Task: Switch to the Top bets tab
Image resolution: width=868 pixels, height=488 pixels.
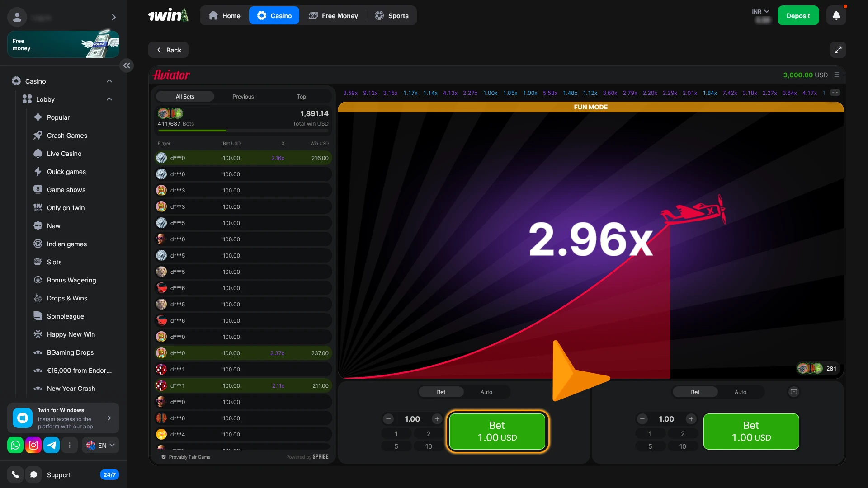Action: pyautogui.click(x=301, y=96)
